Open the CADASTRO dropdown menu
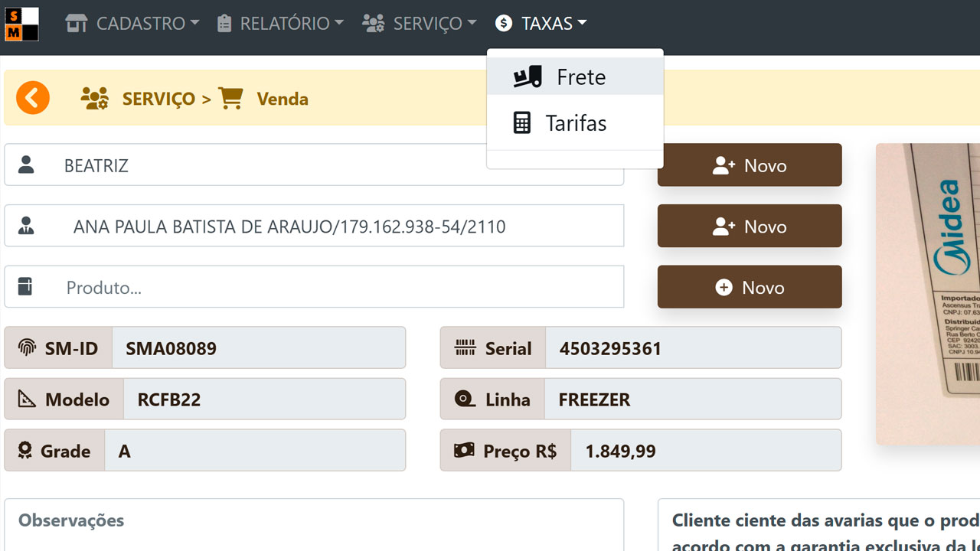This screenshot has height=551, width=980. (x=132, y=24)
